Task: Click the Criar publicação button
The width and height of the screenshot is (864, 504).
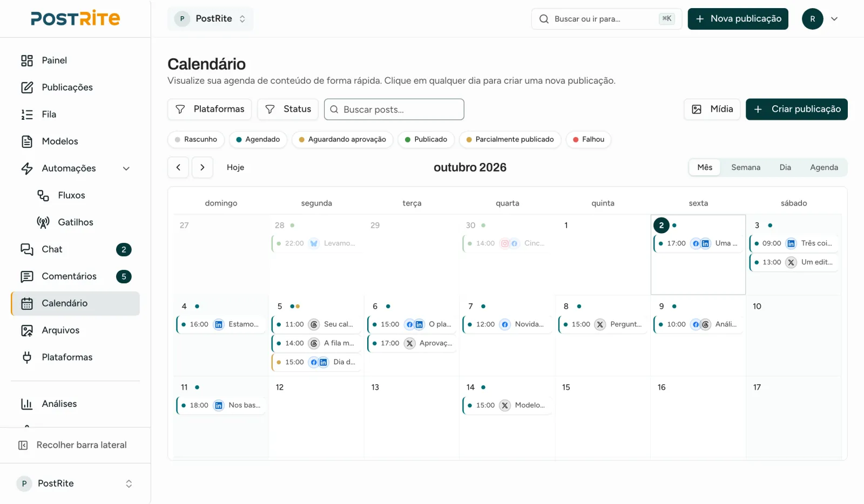Action: (796, 109)
